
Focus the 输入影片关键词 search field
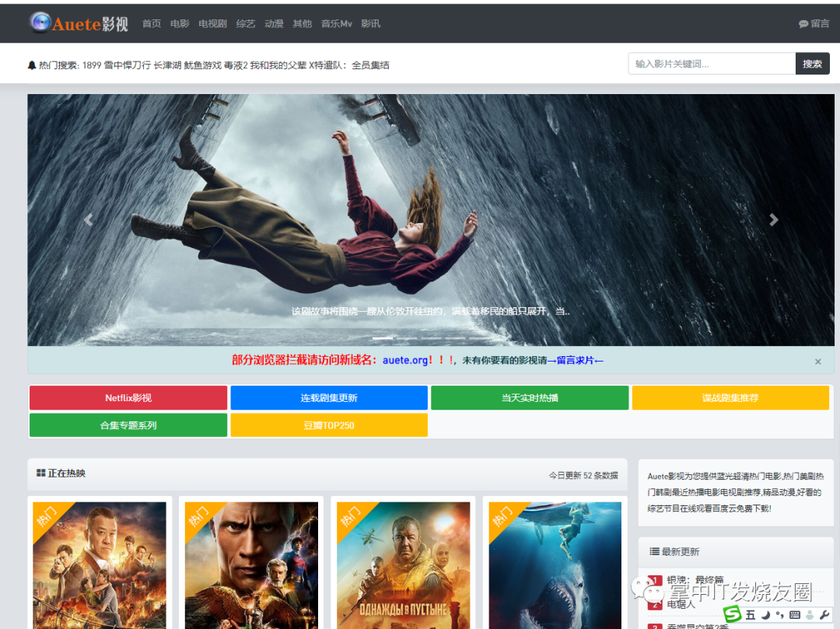pyautogui.click(x=712, y=64)
